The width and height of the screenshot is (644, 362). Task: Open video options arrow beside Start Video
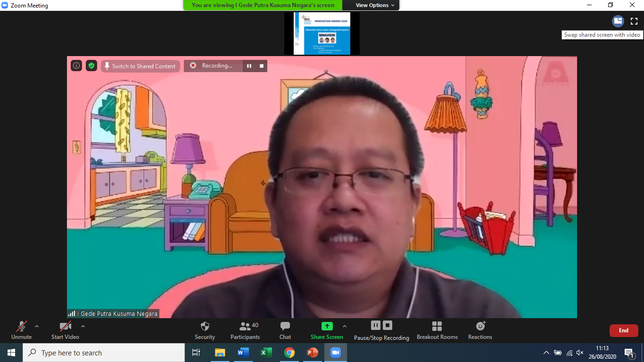(83, 326)
